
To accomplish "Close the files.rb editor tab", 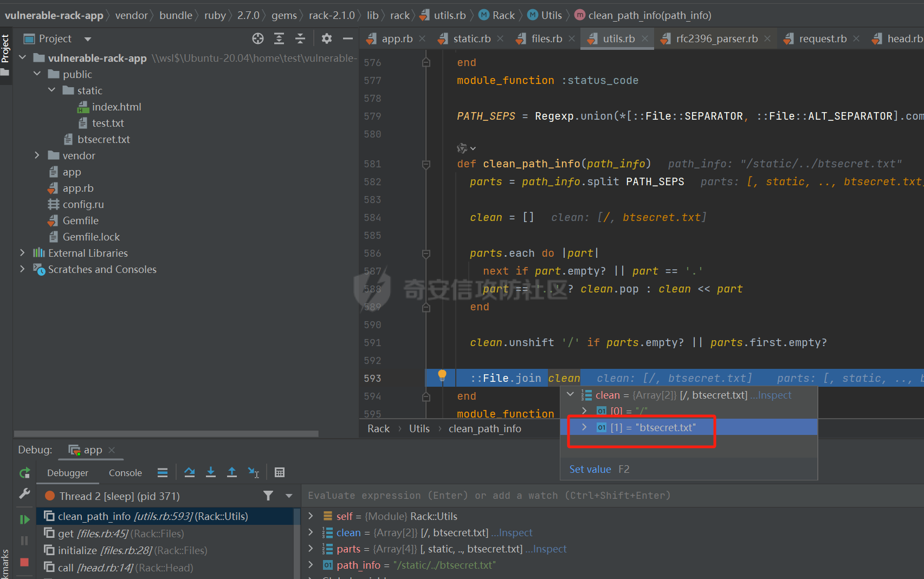I will (572, 38).
